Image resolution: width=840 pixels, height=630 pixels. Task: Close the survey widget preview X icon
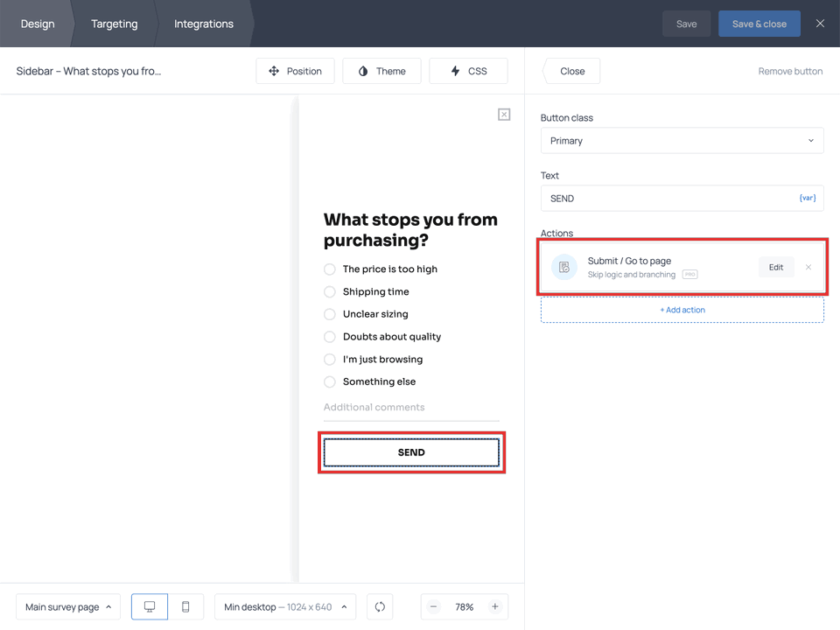[504, 115]
